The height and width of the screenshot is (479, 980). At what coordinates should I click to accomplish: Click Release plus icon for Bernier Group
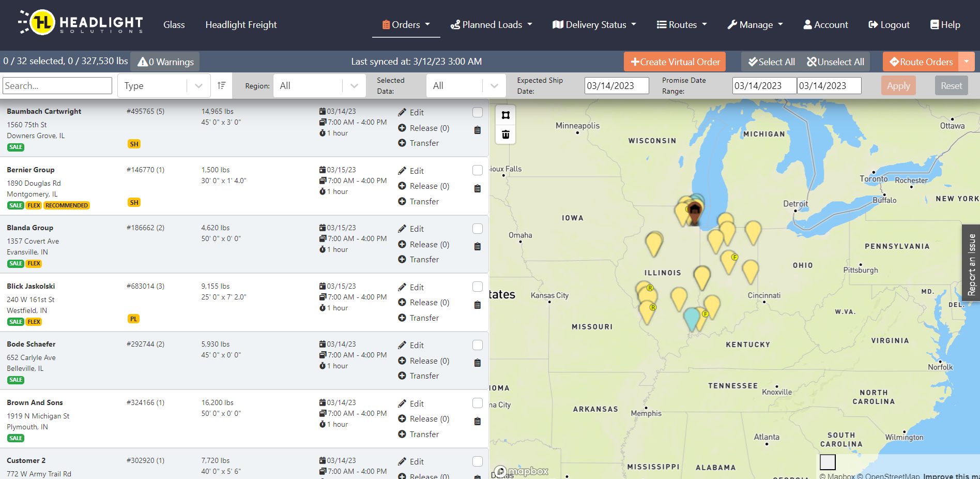click(402, 186)
